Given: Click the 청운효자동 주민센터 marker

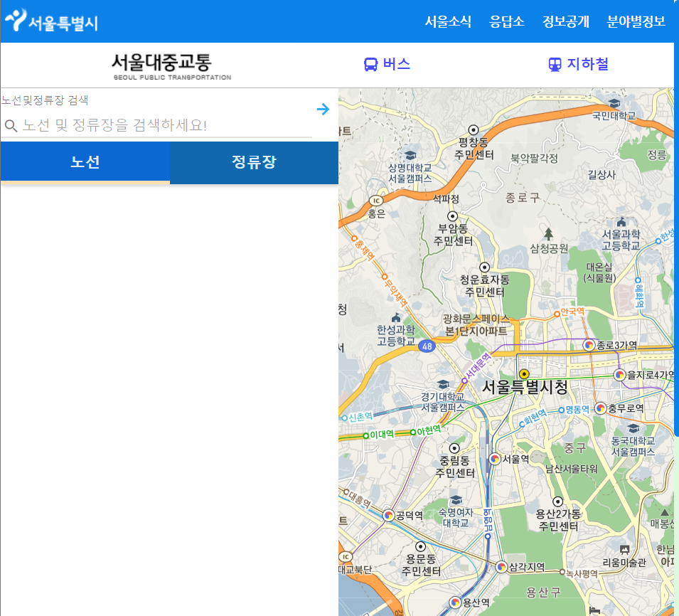Looking at the screenshot, I should pyautogui.click(x=485, y=267).
